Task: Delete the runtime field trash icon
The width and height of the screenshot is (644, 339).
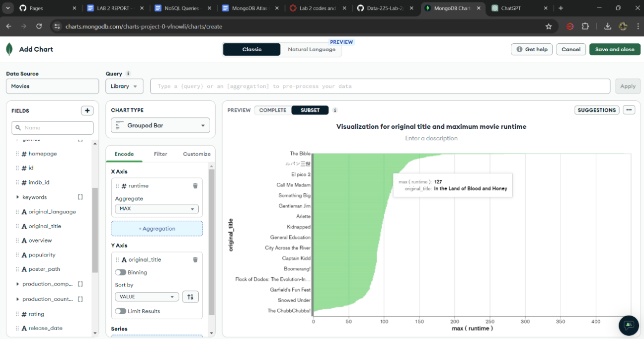Action: click(195, 186)
